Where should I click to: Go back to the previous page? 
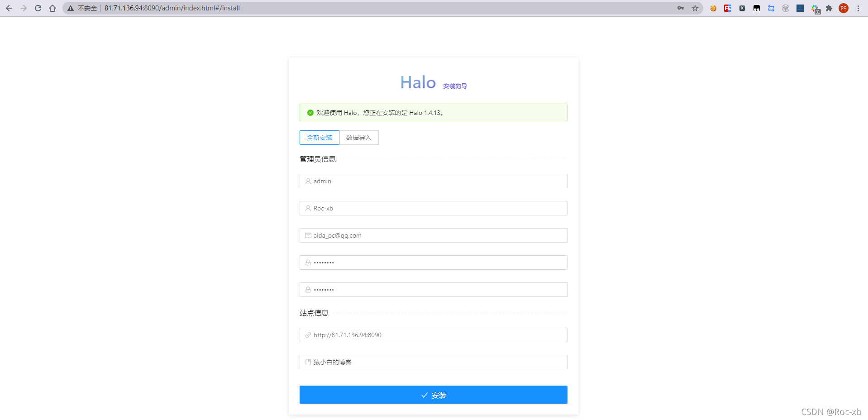click(9, 8)
